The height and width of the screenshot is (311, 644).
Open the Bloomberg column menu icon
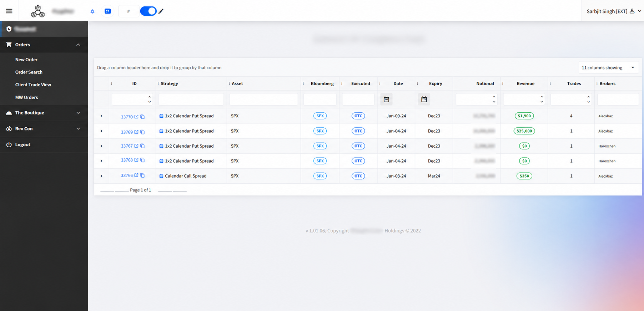(303, 83)
